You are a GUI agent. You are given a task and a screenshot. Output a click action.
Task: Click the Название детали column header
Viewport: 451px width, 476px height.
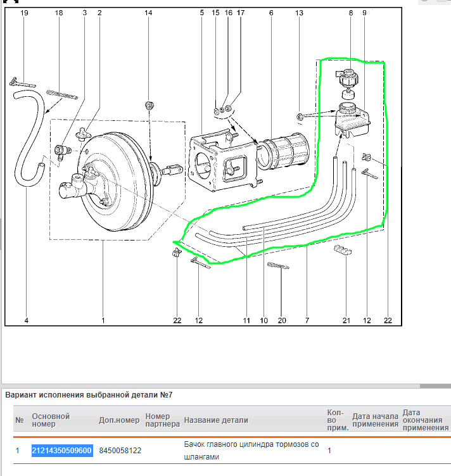click(x=216, y=420)
